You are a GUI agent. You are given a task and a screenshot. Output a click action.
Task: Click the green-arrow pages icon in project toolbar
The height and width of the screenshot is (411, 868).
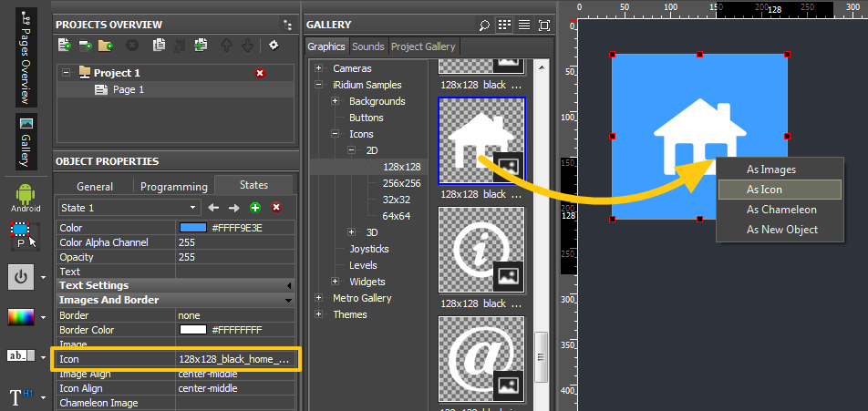click(x=200, y=45)
